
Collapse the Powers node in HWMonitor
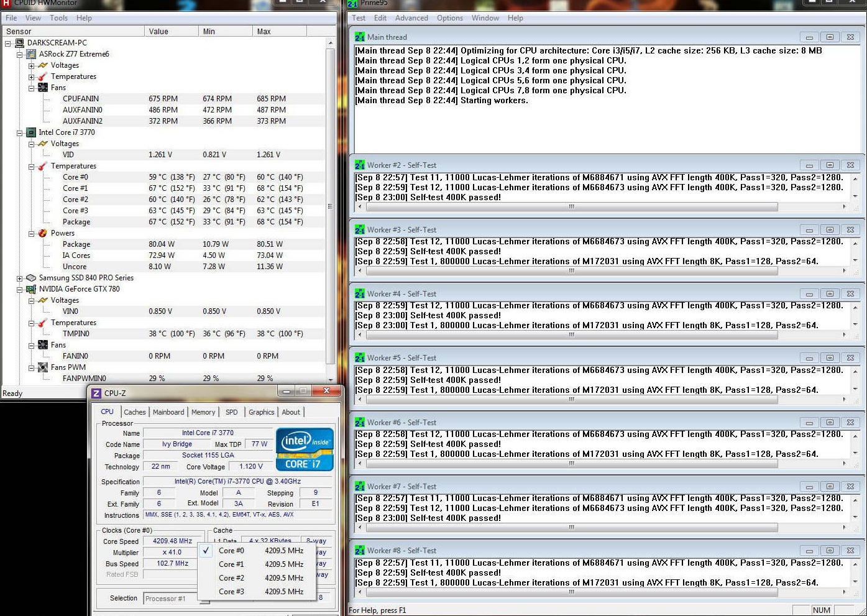click(x=31, y=233)
